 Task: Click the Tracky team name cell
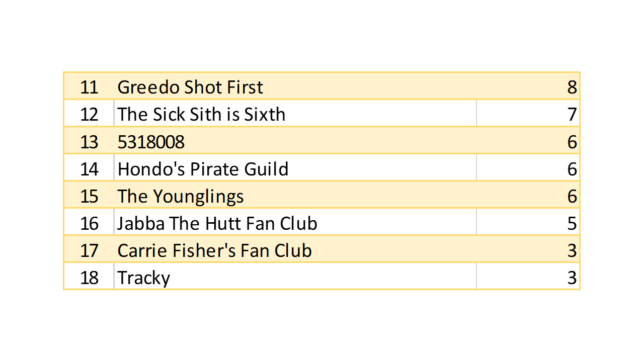(144, 278)
